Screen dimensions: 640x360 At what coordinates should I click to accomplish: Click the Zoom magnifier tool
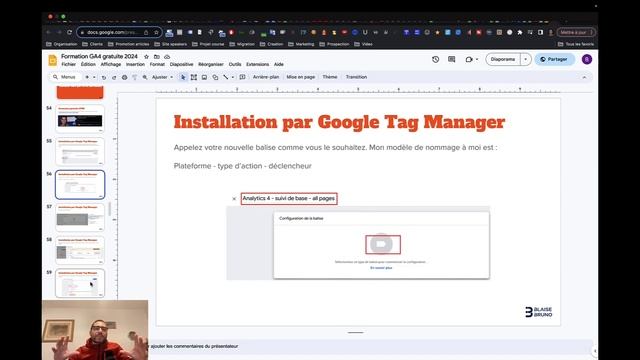pos(145,77)
